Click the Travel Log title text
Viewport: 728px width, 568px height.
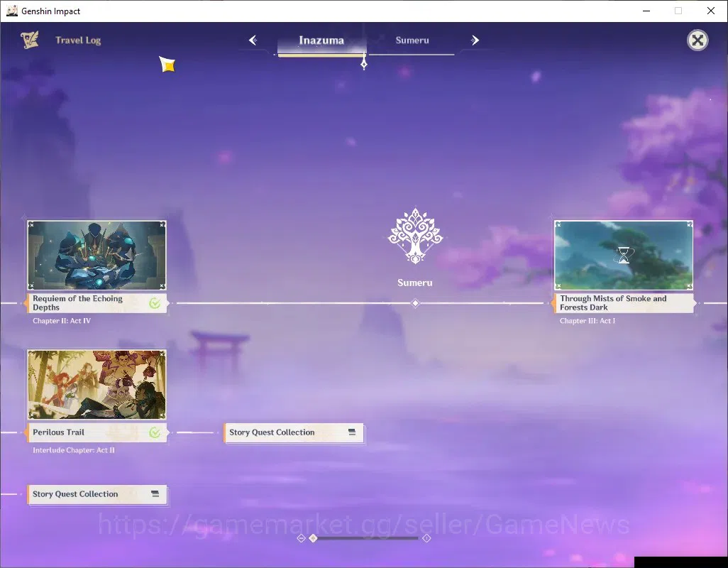pos(78,40)
